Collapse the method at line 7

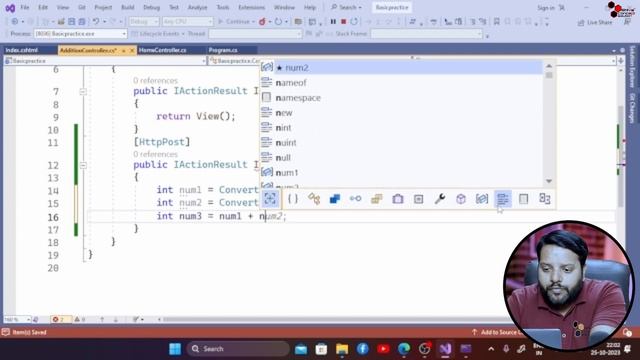83,91
